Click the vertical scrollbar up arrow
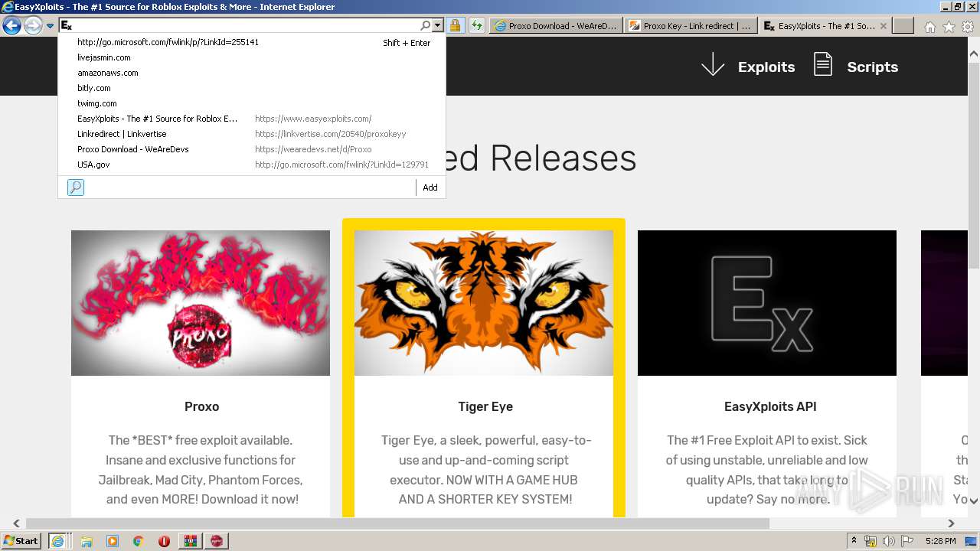This screenshot has width=980, height=551. click(x=974, y=54)
